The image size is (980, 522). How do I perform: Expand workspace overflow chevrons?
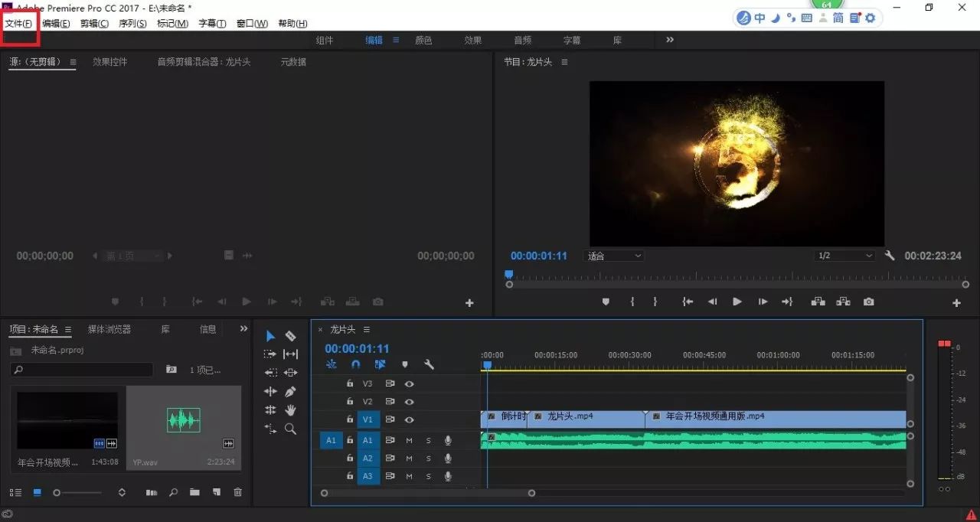pos(670,40)
